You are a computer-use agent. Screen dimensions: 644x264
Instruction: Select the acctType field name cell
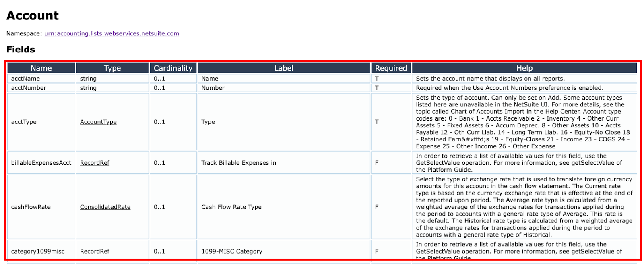[x=41, y=122]
